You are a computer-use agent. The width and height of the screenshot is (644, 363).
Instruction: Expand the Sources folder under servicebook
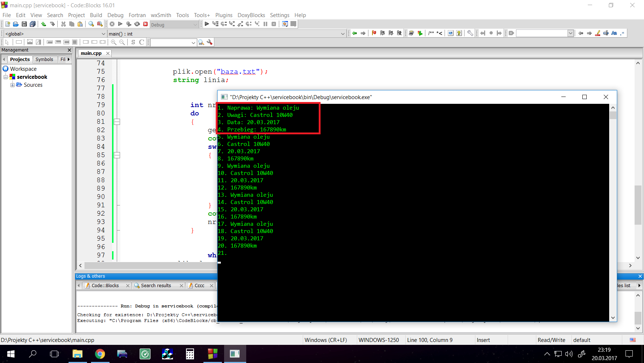pos(13,85)
